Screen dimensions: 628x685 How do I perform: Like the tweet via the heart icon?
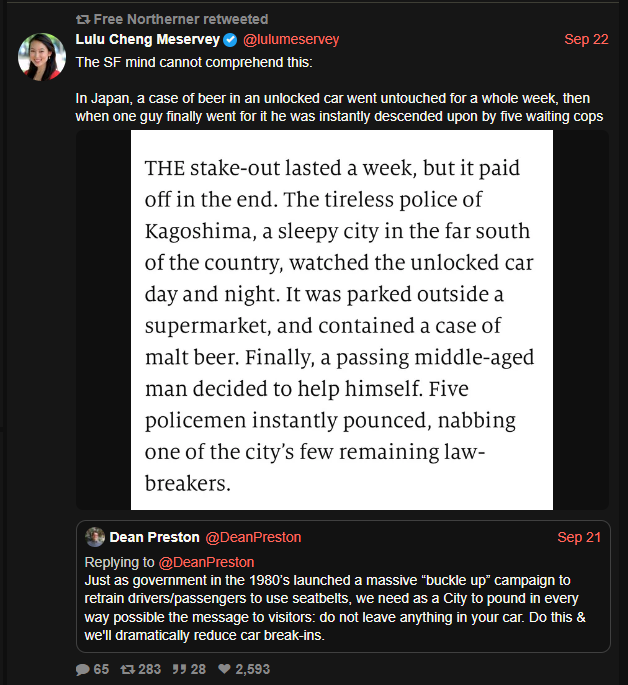pyautogui.click(x=225, y=669)
